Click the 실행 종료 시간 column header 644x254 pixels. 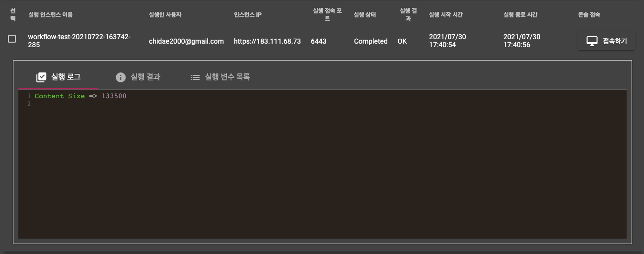520,14
